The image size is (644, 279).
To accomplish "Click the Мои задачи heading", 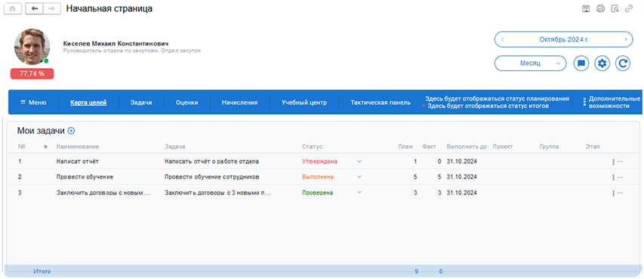I will point(41,131).
